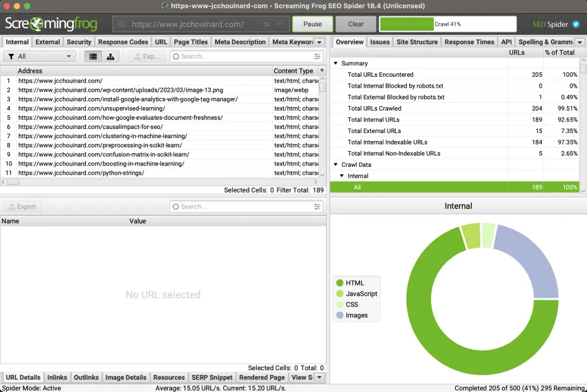Viewport: 587px width, 392px height.
Task: Show more right pane tabs overflow arrow
Action: pyautogui.click(x=580, y=42)
